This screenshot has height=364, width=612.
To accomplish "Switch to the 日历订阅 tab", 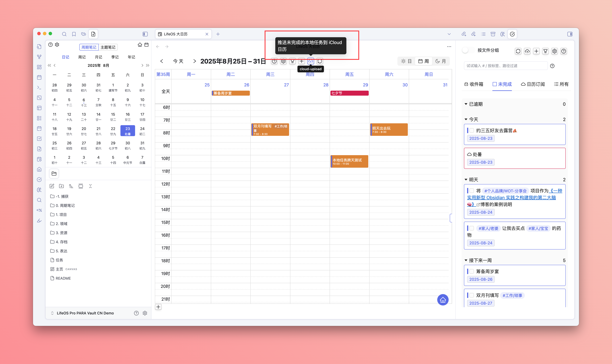I will (533, 84).
